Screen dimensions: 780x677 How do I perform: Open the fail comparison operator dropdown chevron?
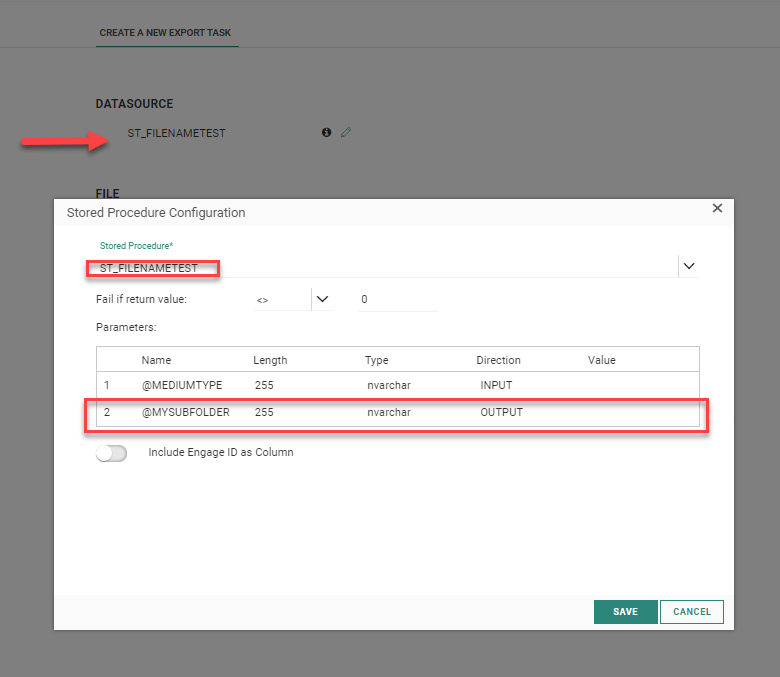point(322,298)
